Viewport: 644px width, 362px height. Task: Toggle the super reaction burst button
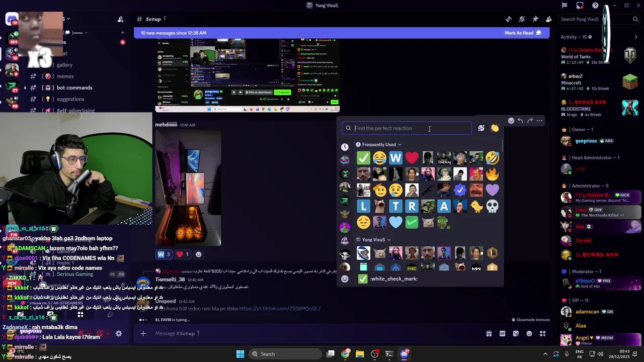481,128
